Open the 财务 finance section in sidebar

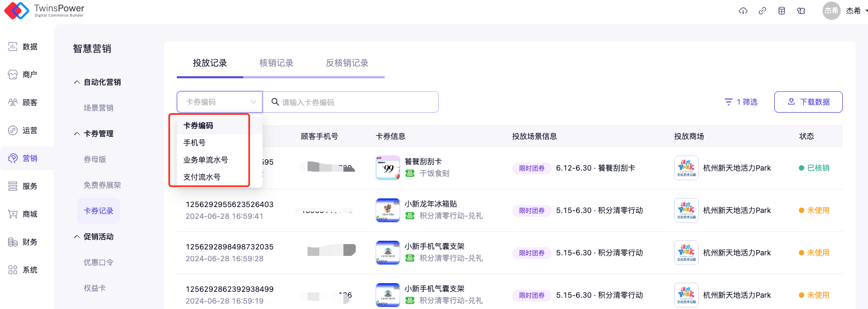(x=24, y=242)
